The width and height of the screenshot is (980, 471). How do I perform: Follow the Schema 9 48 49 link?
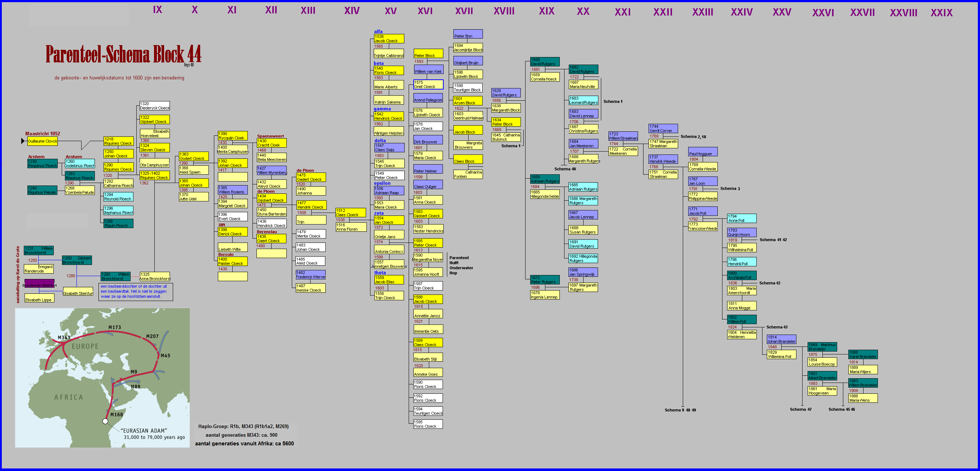pyautogui.click(x=680, y=410)
